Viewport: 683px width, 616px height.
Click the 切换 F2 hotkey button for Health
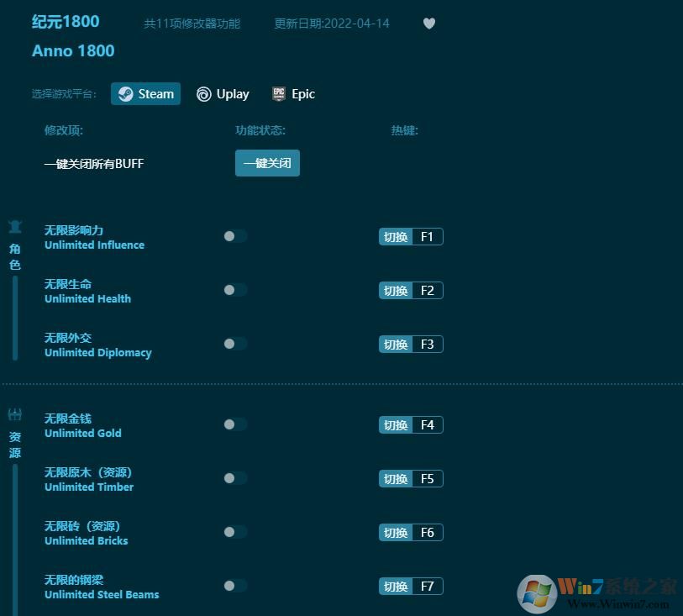pyautogui.click(x=410, y=290)
